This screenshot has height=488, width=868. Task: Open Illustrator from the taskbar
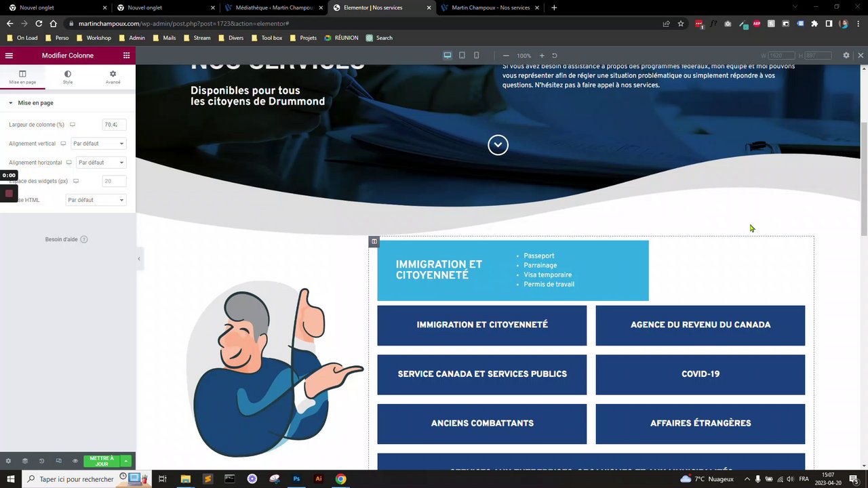click(319, 479)
